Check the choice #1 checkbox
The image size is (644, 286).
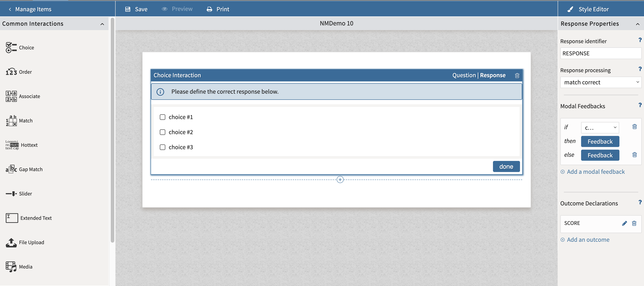[163, 117]
